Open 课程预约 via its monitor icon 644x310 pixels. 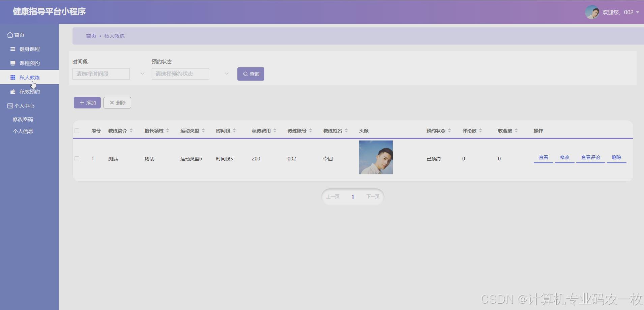click(12, 63)
